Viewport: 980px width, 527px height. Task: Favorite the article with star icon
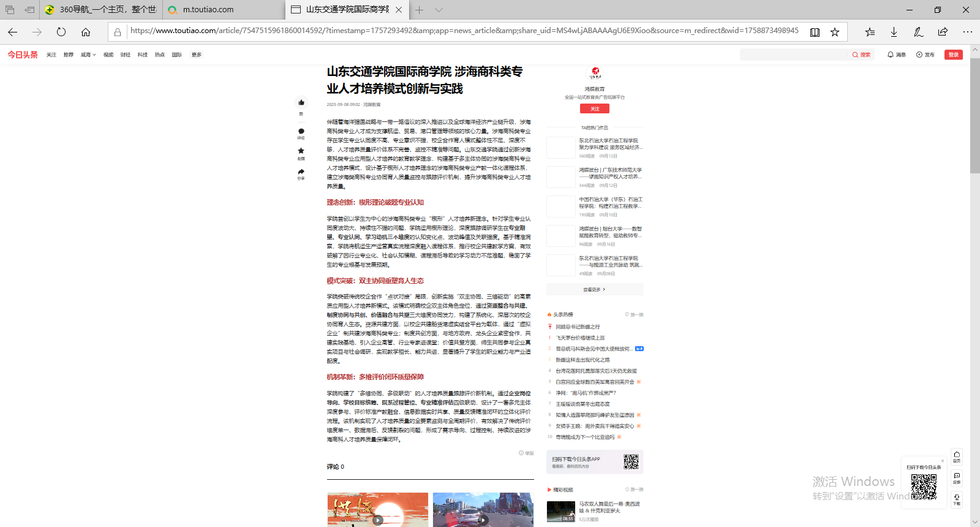click(x=301, y=151)
